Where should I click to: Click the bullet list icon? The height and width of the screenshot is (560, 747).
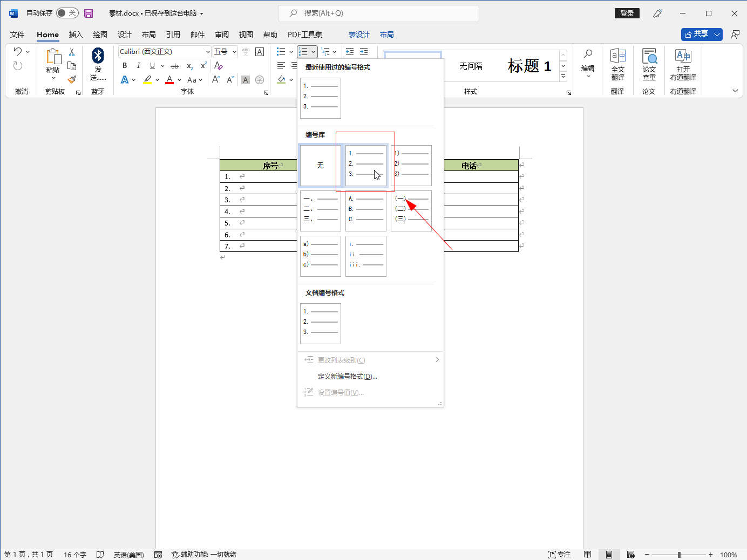(x=281, y=52)
